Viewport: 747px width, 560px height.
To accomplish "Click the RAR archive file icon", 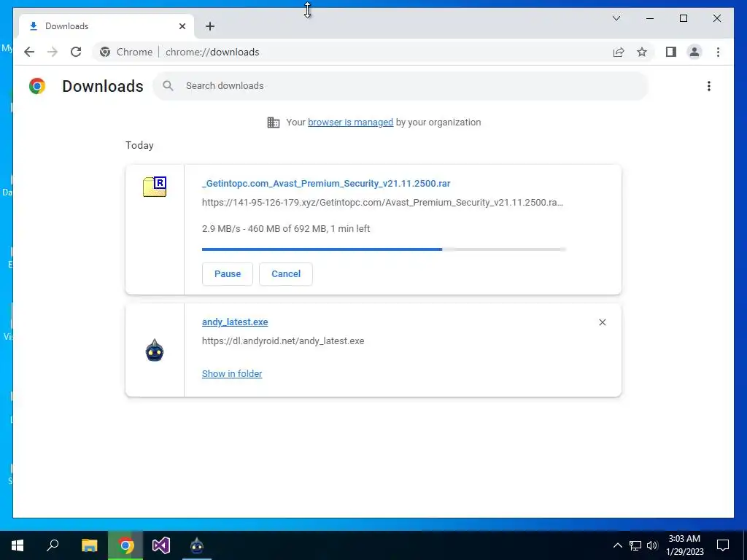I will tap(155, 186).
